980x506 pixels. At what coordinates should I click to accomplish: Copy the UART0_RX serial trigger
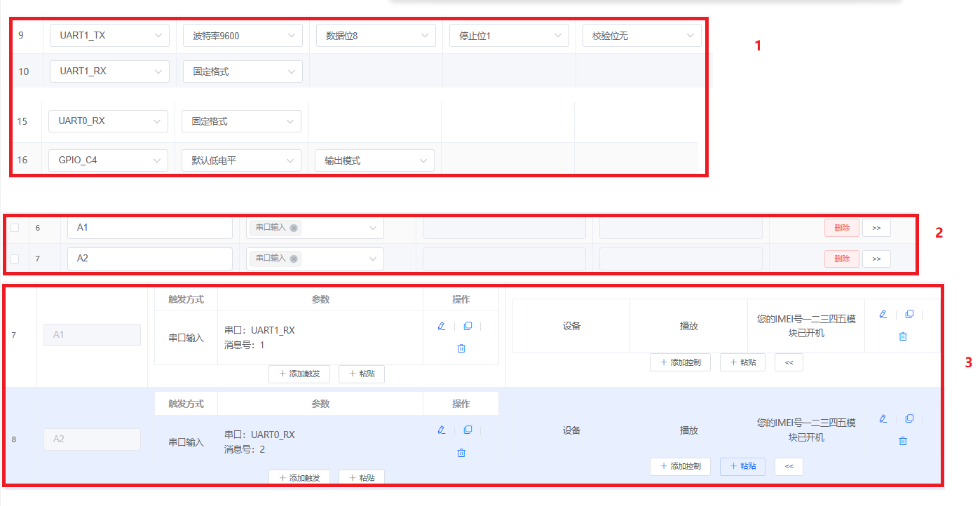point(468,430)
